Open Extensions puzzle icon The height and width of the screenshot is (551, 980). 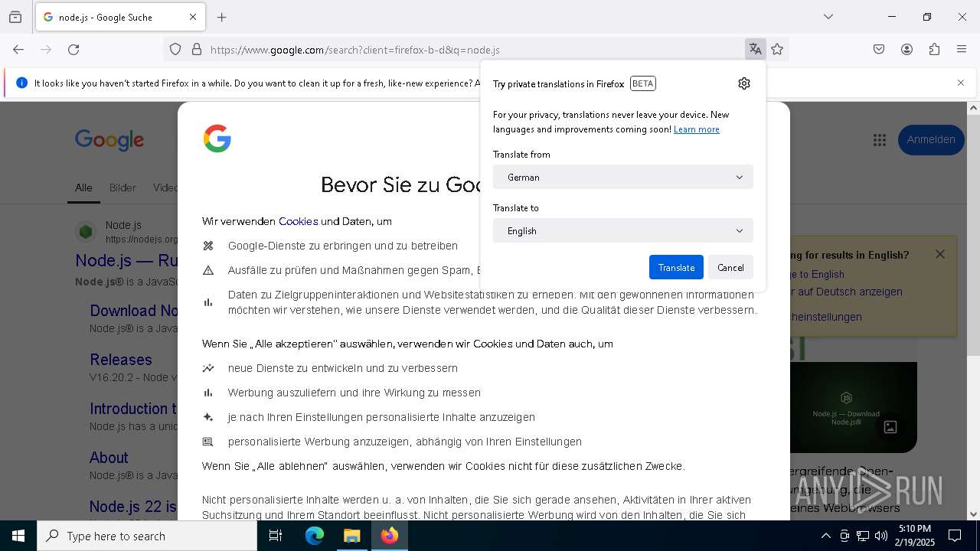click(934, 49)
